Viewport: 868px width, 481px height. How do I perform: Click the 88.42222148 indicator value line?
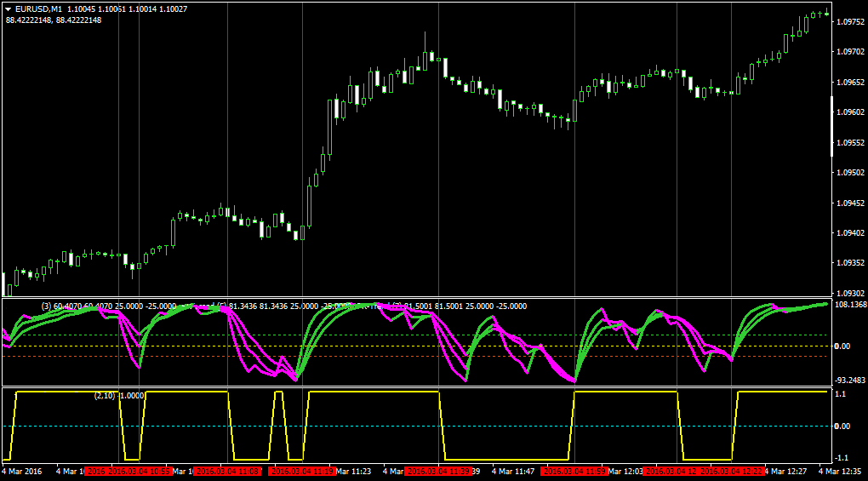pos(54,20)
